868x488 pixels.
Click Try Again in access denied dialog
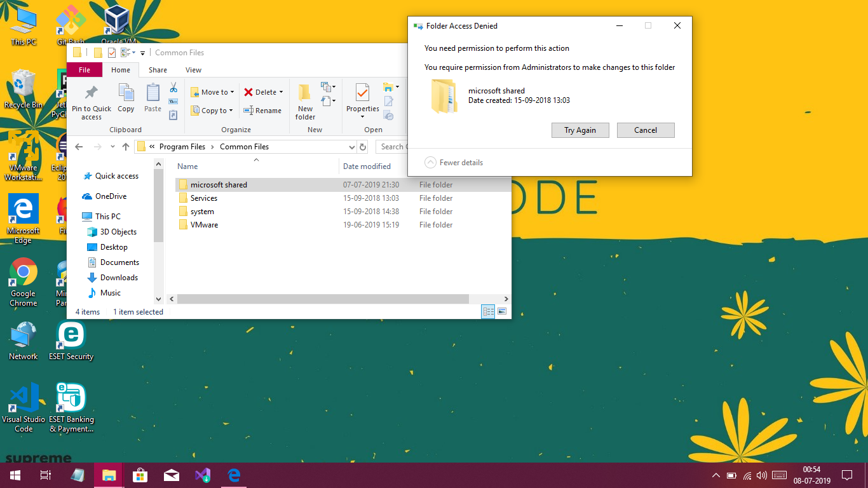(580, 130)
